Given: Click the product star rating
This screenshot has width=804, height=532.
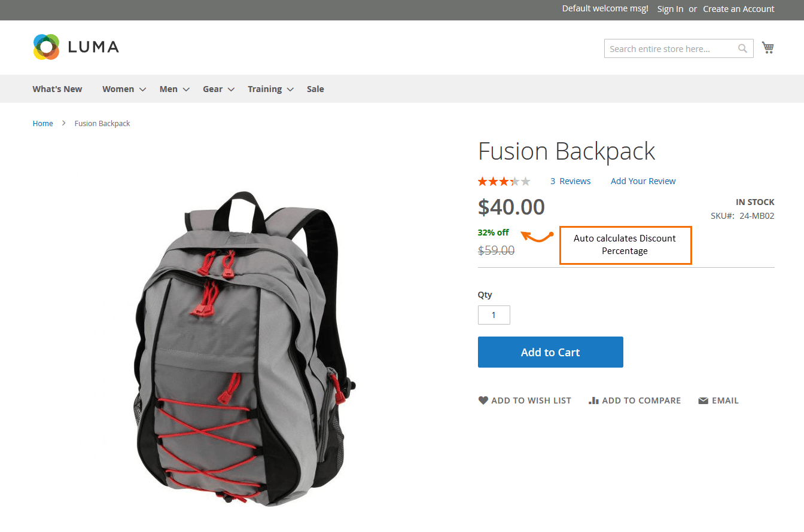Looking at the screenshot, I should 504,181.
